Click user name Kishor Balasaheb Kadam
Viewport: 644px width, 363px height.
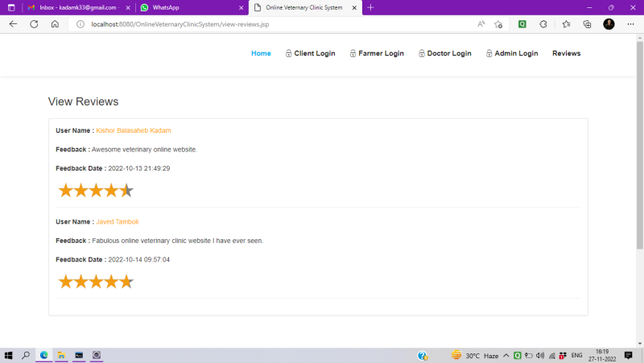pyautogui.click(x=134, y=130)
